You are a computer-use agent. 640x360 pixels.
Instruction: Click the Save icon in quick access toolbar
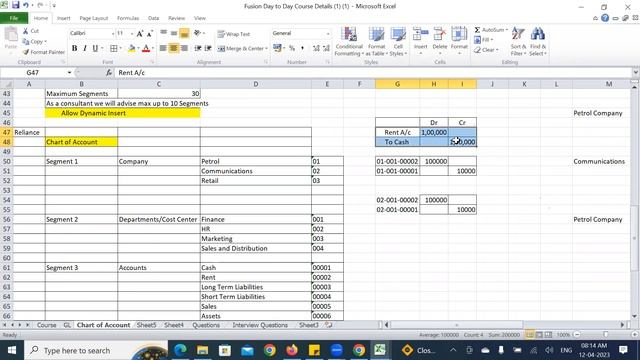[x=16, y=5]
